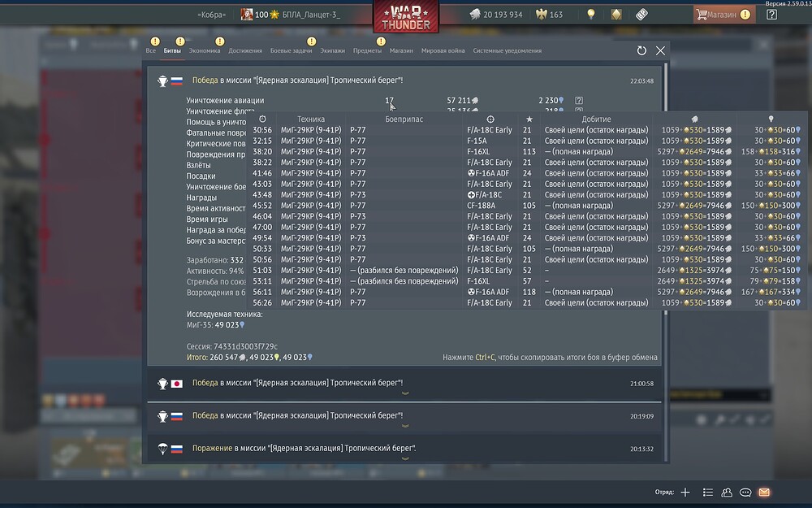This screenshot has width=812, height=508.
Task: Click the trophy icon of the 22:03:48 victory
Action: tap(162, 80)
